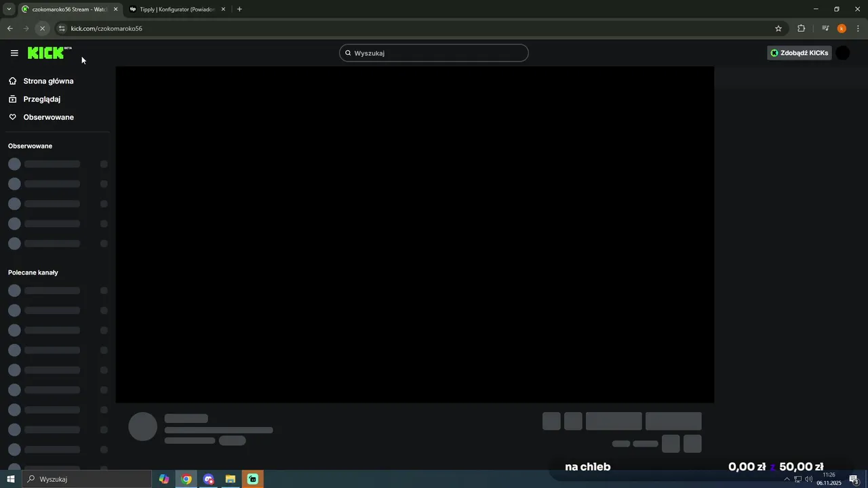Open Chrome's tab search dropdown arrow
This screenshot has width=868, height=488.
[9, 9]
